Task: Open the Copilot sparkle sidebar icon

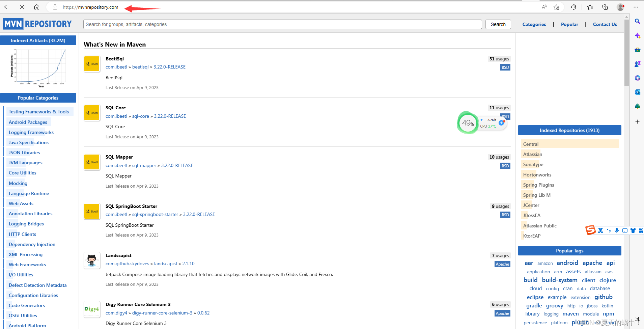Action: point(637,35)
